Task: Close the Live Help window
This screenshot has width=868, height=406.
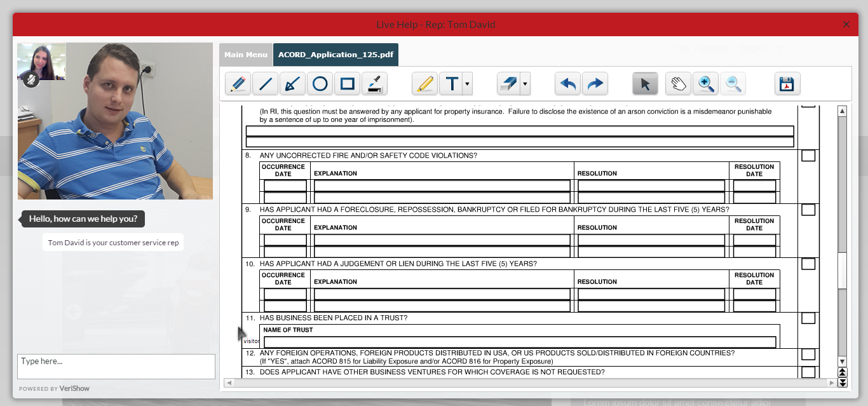Action: 846,24
